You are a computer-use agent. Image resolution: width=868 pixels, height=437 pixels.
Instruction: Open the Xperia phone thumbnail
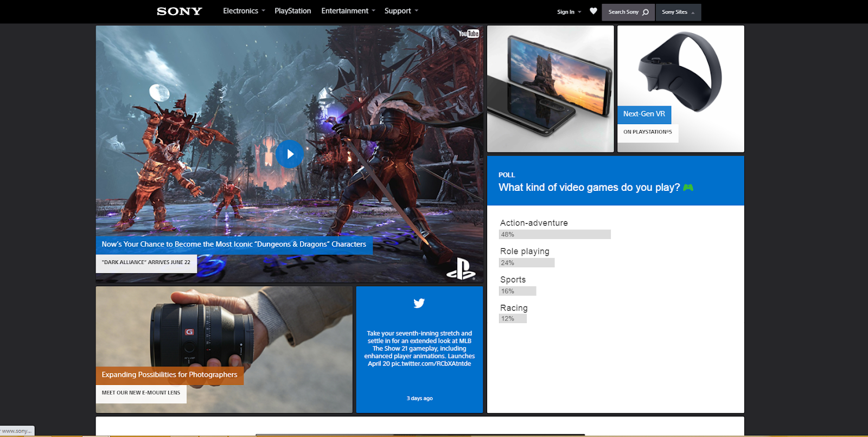click(x=551, y=89)
